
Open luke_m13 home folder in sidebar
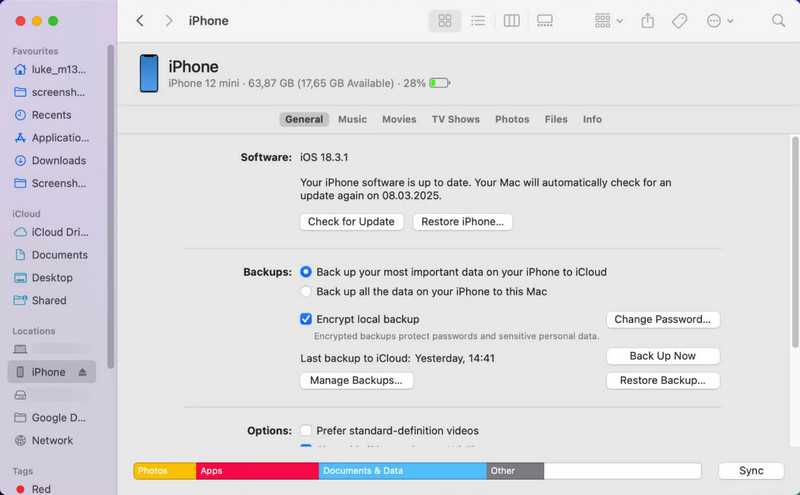pyautogui.click(x=51, y=69)
